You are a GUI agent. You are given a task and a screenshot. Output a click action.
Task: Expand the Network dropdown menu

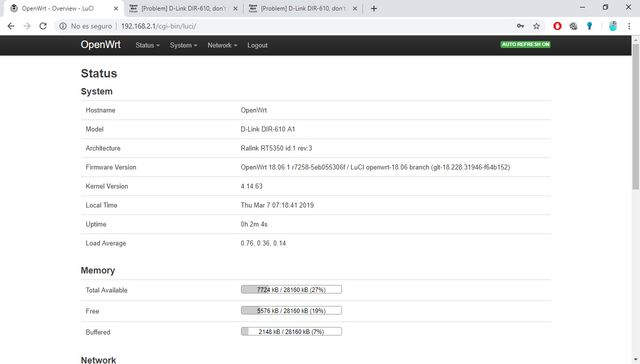point(222,45)
